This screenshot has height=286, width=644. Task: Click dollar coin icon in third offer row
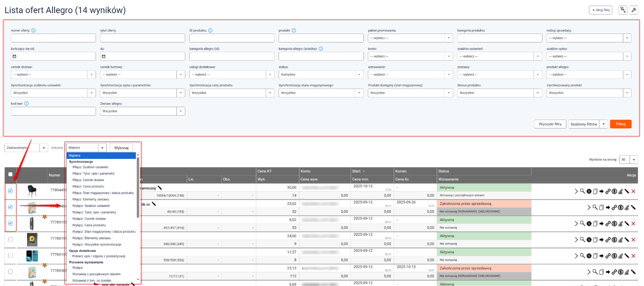point(614,224)
